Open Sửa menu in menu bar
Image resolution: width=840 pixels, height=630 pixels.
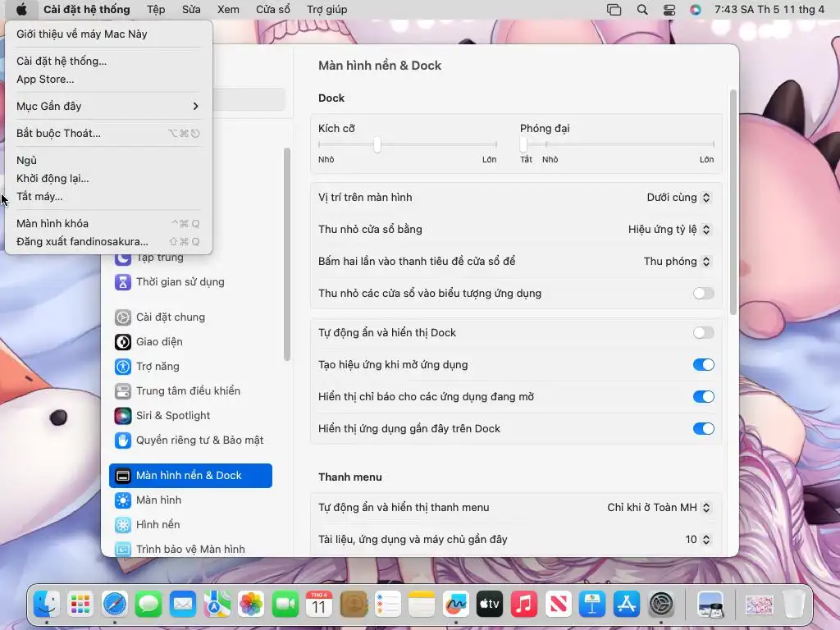191,10
